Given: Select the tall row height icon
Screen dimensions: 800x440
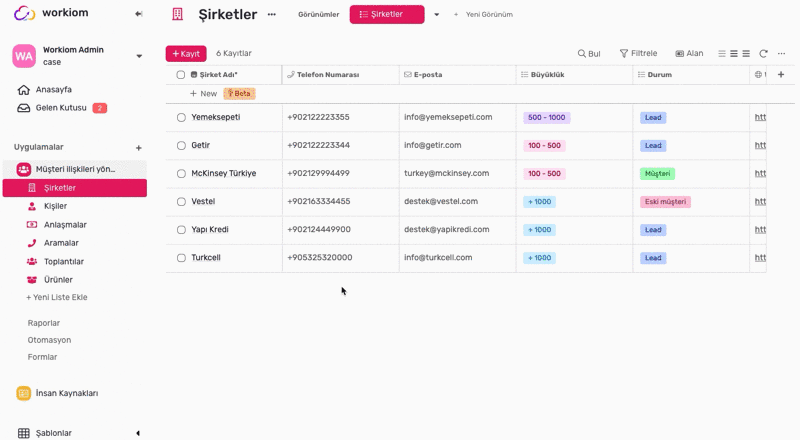Looking at the screenshot, I should pos(746,54).
